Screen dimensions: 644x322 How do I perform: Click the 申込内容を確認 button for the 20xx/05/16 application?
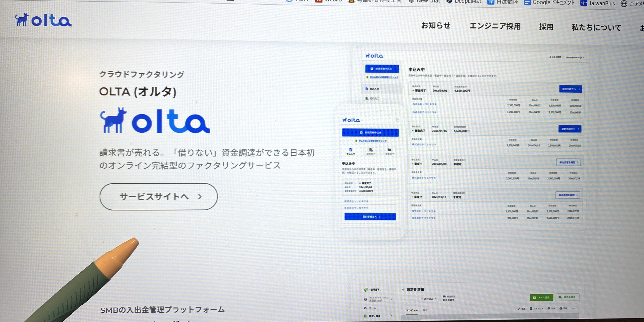tap(568, 195)
